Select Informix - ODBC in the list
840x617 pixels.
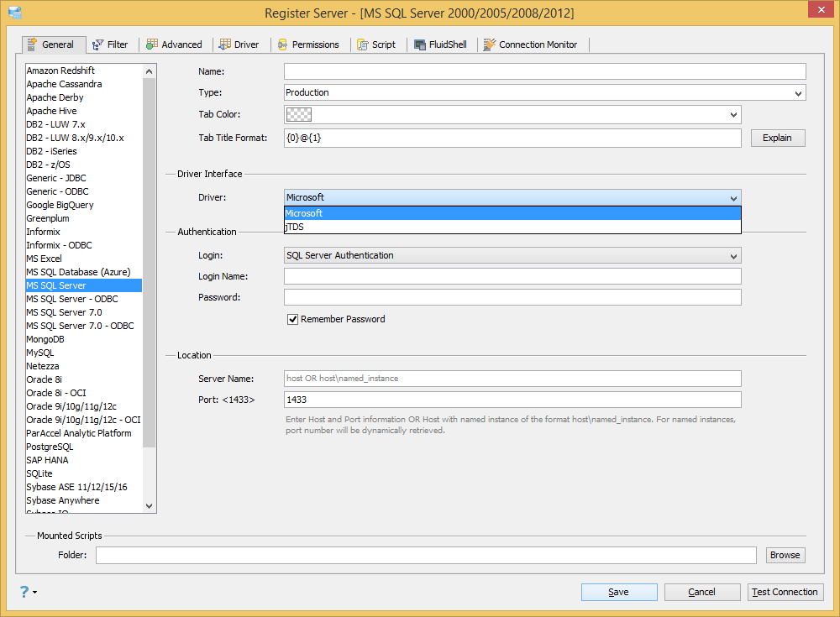(84, 245)
